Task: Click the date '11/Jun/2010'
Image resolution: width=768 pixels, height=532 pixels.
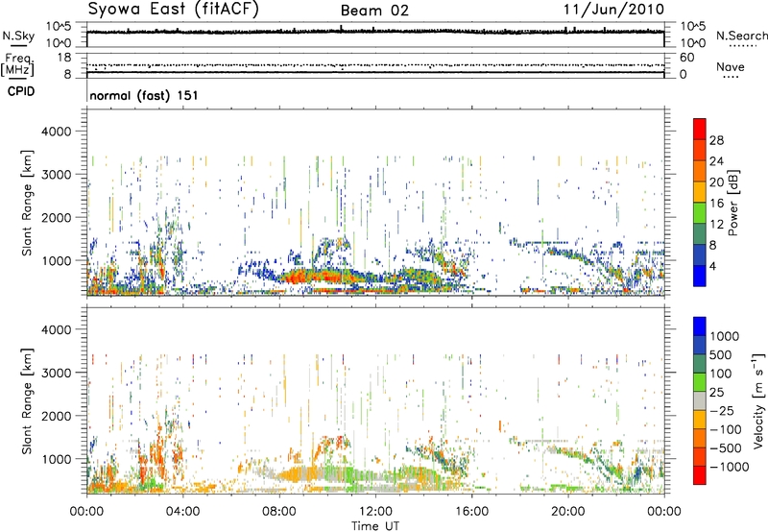Action: [613, 10]
